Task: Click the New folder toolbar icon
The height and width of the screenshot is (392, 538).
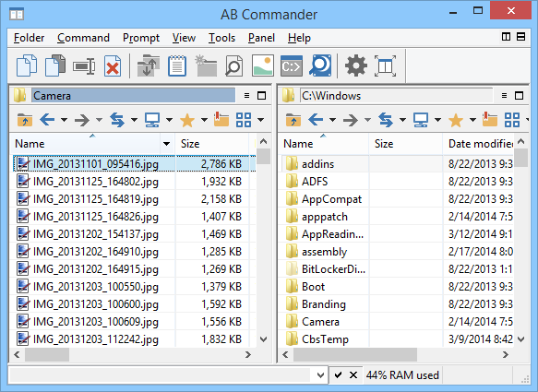Action: point(206,65)
